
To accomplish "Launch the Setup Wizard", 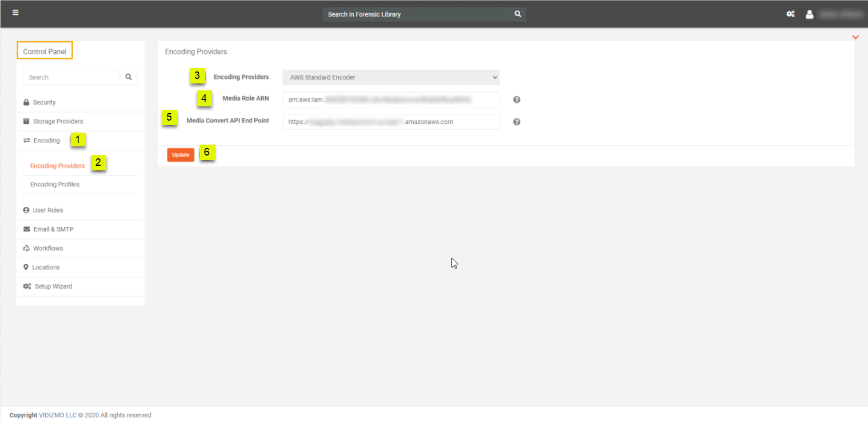I will [52, 286].
